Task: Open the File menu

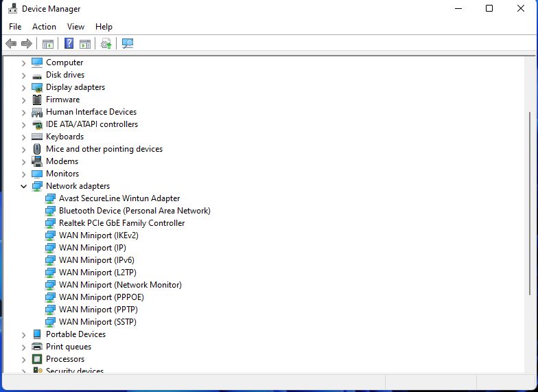Action: 15,27
